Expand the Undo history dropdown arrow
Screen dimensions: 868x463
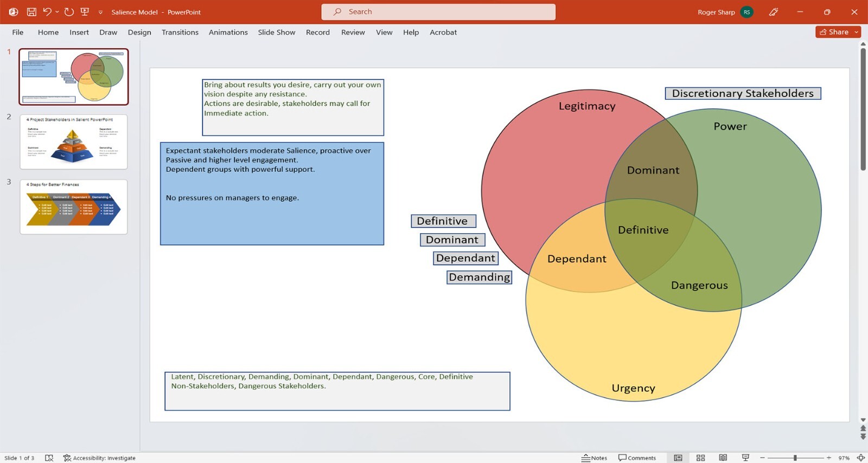[57, 12]
